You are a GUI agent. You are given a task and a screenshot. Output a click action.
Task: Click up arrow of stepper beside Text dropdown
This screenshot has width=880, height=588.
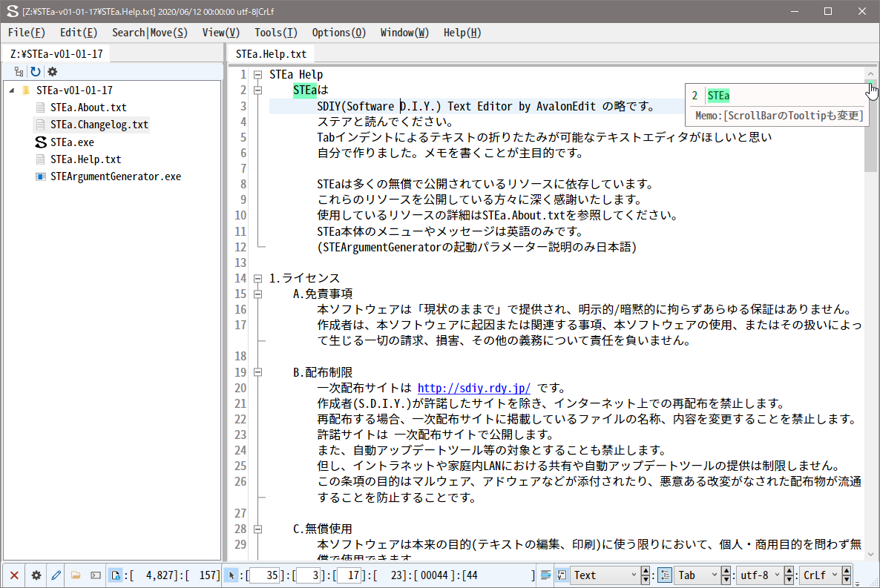coord(646,571)
